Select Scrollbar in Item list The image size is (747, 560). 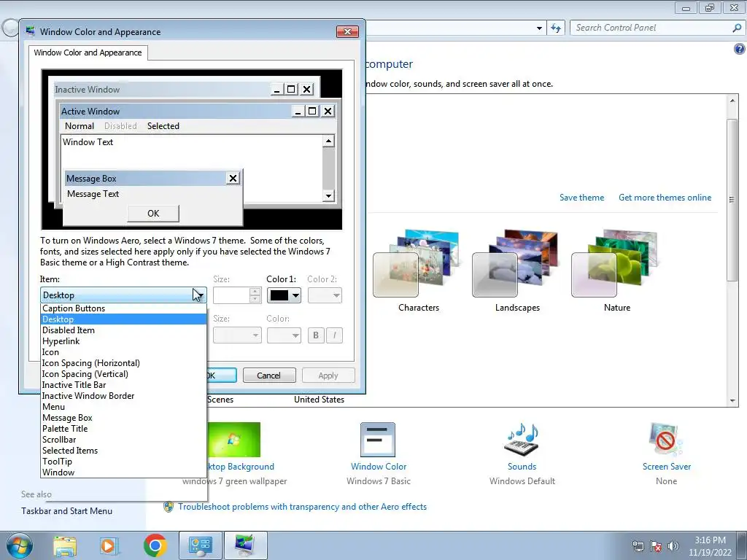(x=123, y=440)
